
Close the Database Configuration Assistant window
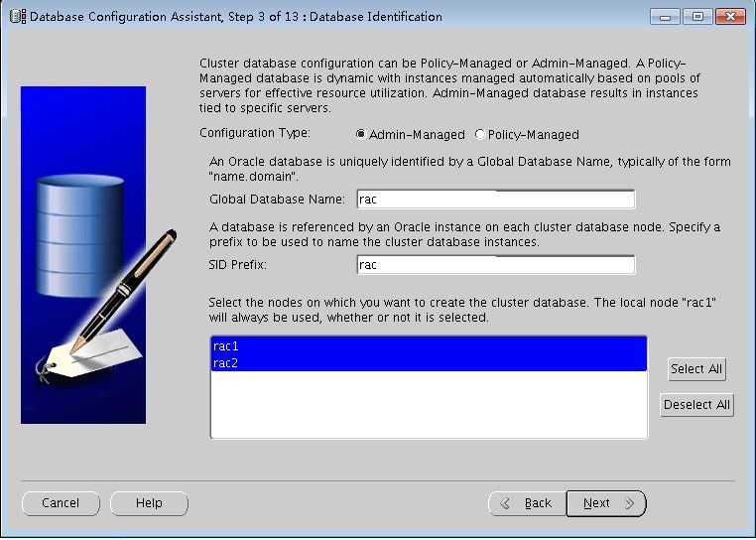click(730, 17)
